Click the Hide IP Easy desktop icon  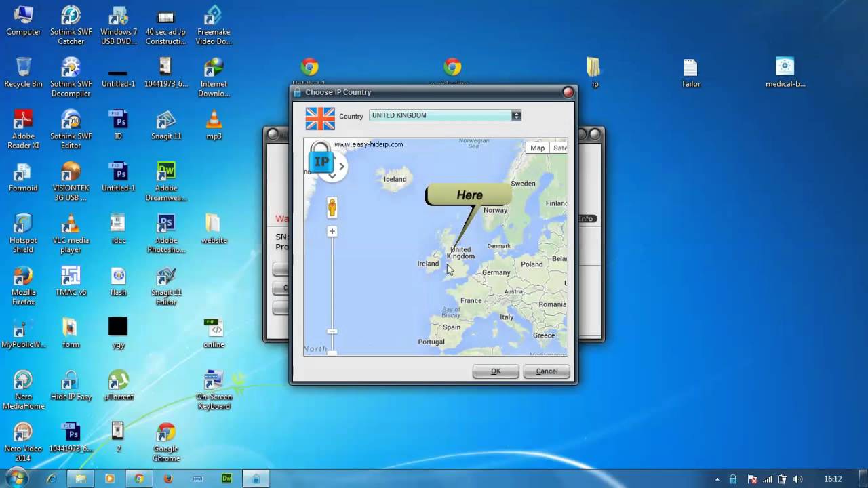tap(71, 386)
